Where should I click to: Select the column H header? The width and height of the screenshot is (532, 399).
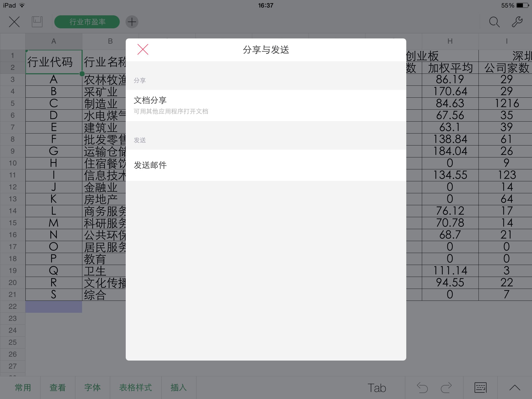[450, 41]
